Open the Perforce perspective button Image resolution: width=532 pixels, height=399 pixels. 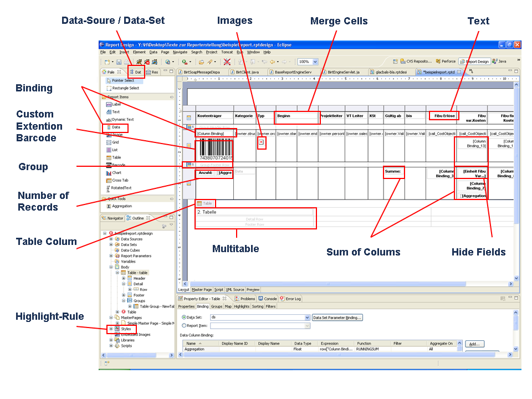coord(446,62)
